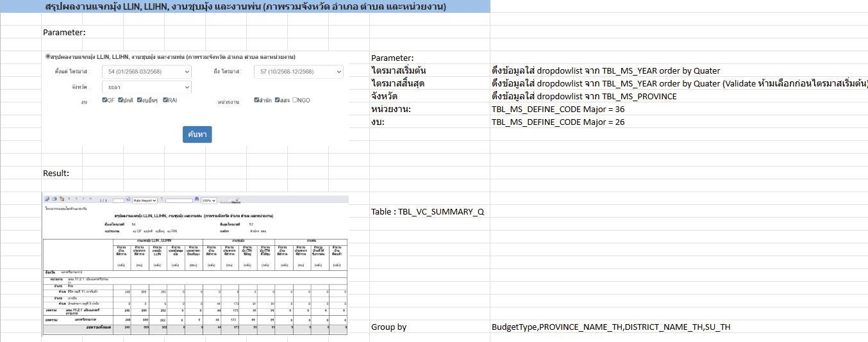Go to next page of the report
The image size is (868, 342).
point(83,200)
